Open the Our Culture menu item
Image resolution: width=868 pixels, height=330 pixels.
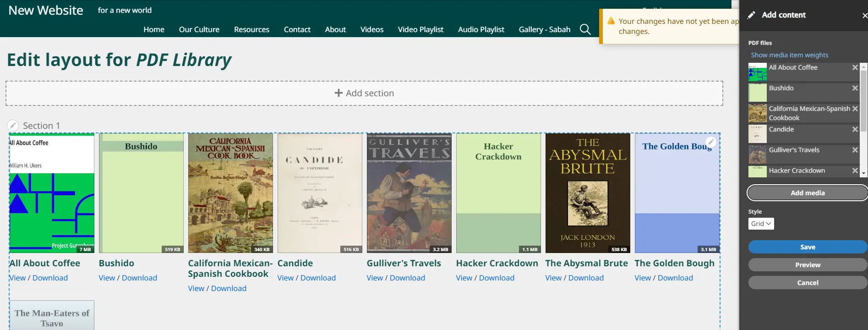click(x=199, y=29)
